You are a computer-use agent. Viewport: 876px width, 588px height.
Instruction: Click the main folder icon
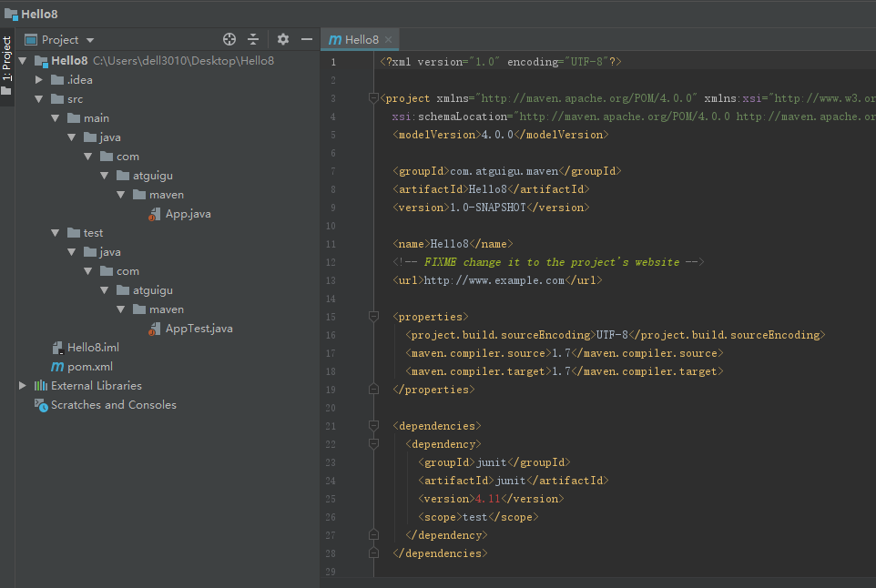pos(74,118)
